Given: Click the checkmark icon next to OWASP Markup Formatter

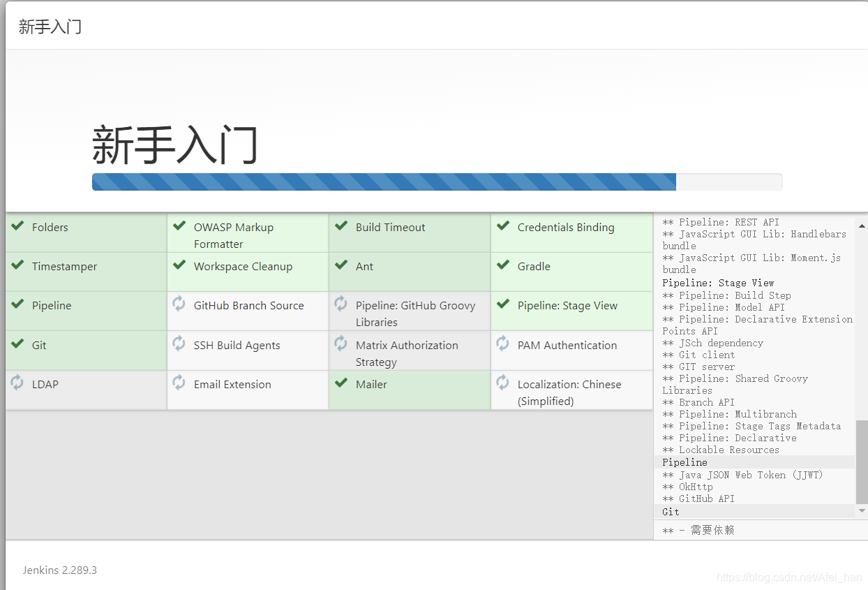Looking at the screenshot, I should click(x=179, y=226).
